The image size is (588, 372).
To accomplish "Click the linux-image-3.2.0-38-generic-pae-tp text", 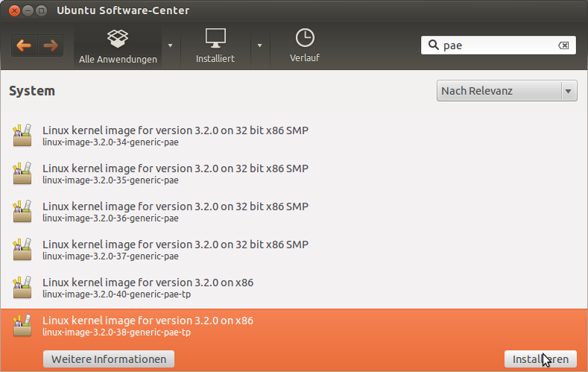I will 116,332.
